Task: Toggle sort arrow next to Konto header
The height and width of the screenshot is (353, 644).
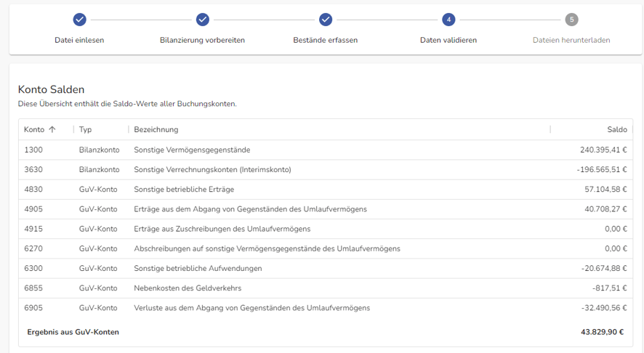Action: pyautogui.click(x=52, y=129)
